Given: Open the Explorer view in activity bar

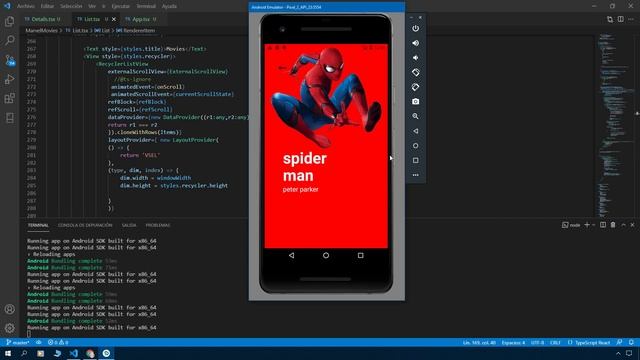Looking at the screenshot, I should pos(9,21).
